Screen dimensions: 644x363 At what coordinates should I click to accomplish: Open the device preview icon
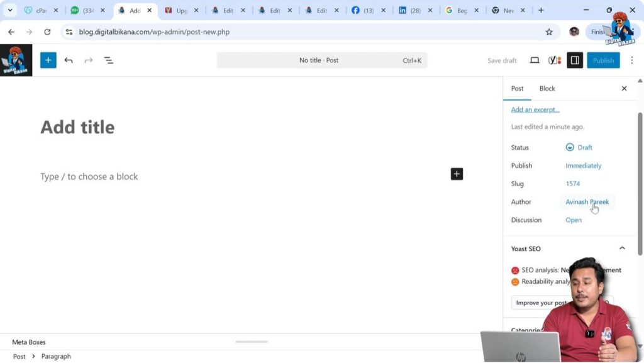point(534,60)
